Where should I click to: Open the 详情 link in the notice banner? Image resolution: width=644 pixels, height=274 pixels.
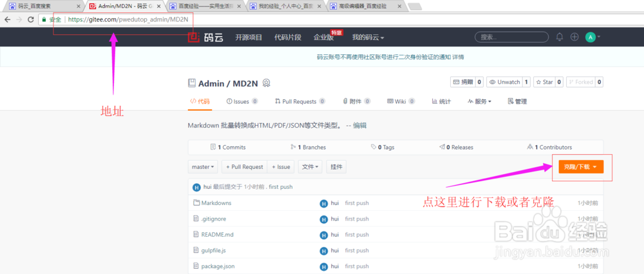click(x=459, y=57)
